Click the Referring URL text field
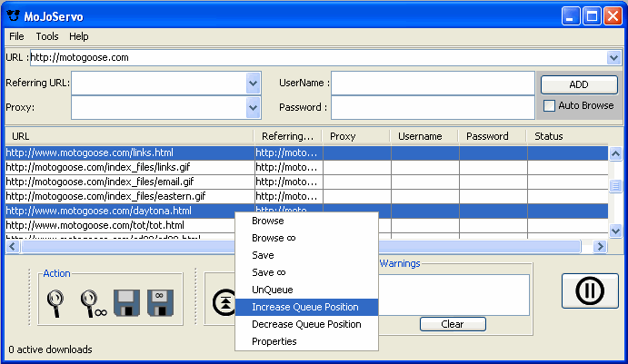 159,84
